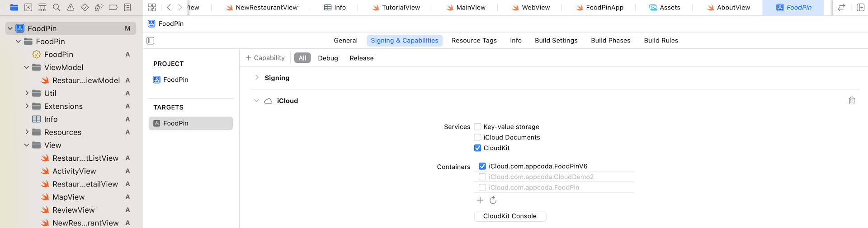Open the WebView editor tab
This screenshot has width=868, height=228.
click(x=530, y=8)
